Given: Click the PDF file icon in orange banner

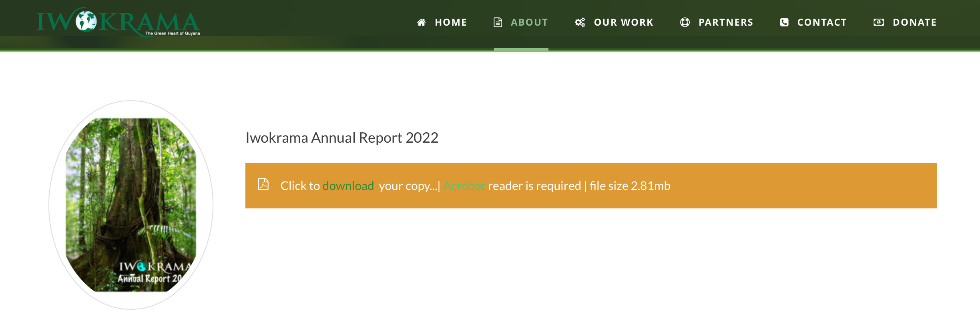Looking at the screenshot, I should 263,184.
